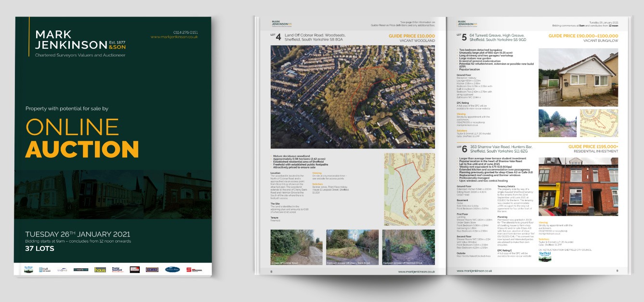Click the Lot 5 bungalow main photo
The width and height of the screenshot is (644, 302).
[x=578, y=77]
